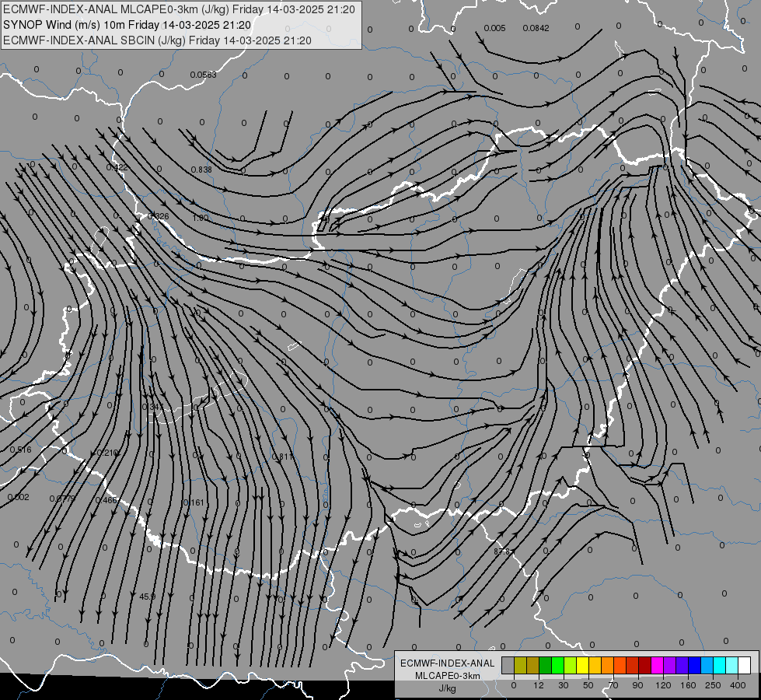Select the map value 0.005
The width and height of the screenshot is (761, 700).
[x=494, y=28]
